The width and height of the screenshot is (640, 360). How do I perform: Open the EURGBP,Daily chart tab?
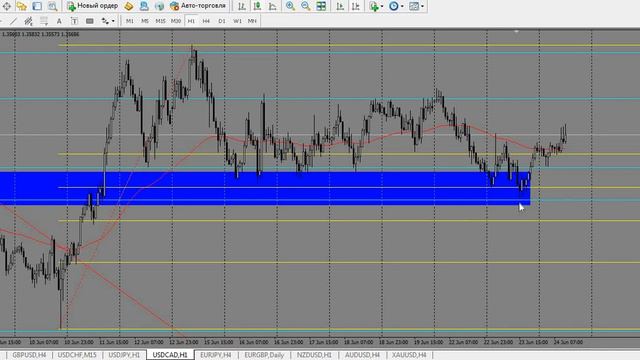pyautogui.click(x=264, y=355)
